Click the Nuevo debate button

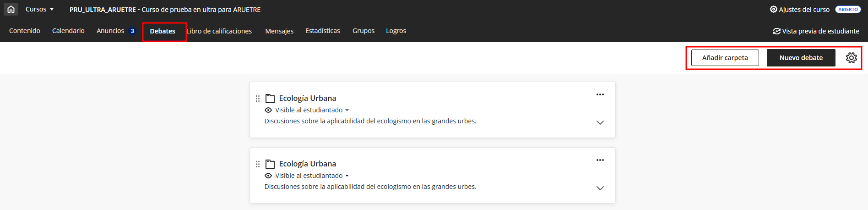(x=801, y=58)
